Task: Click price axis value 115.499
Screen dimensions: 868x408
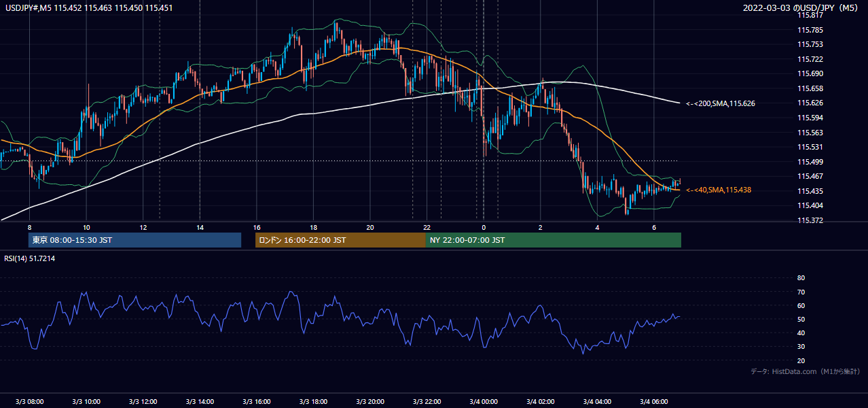Action: tap(810, 162)
